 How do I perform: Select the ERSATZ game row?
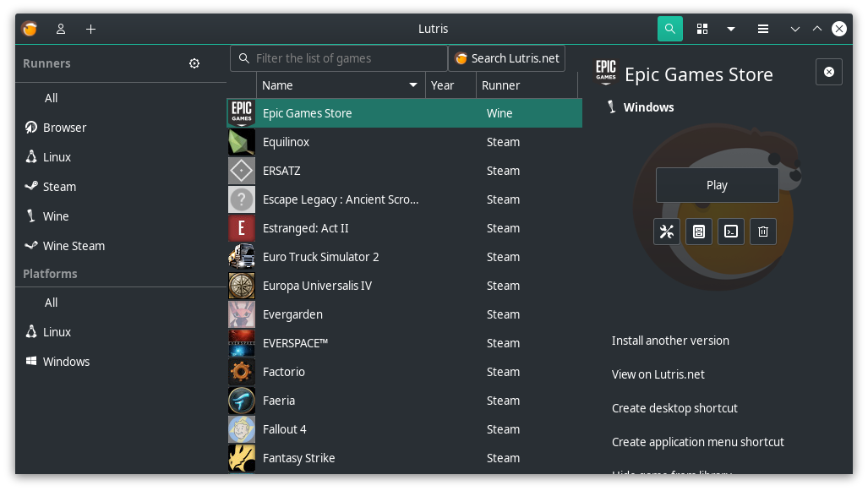pyautogui.click(x=405, y=171)
